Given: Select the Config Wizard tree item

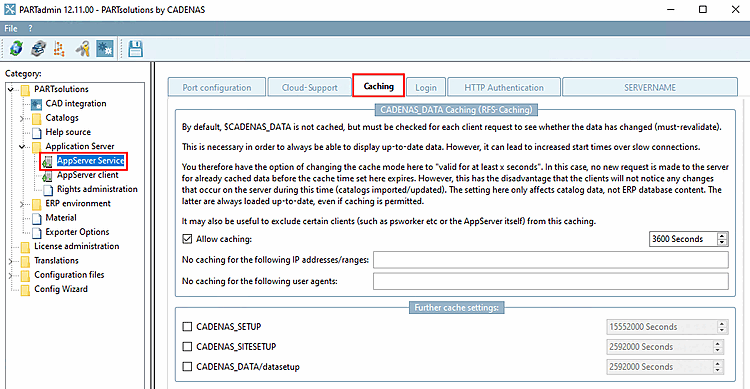Looking at the screenshot, I should [x=61, y=289].
